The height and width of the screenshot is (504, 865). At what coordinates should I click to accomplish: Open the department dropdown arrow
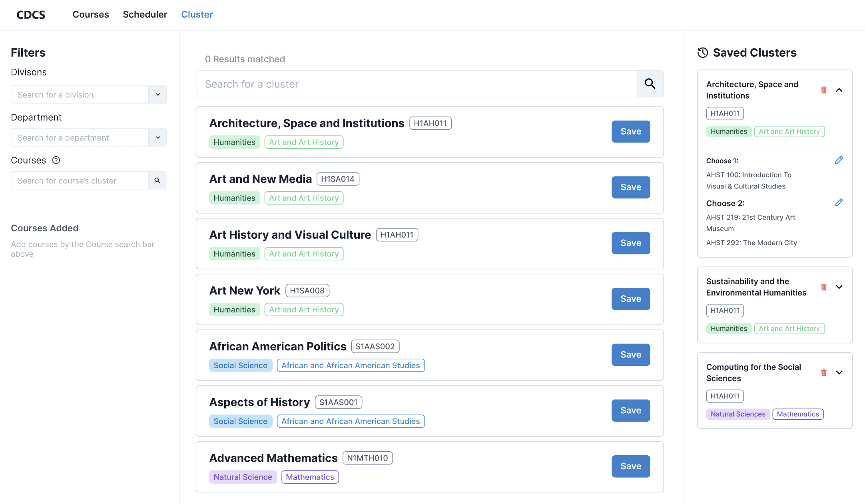tap(158, 137)
